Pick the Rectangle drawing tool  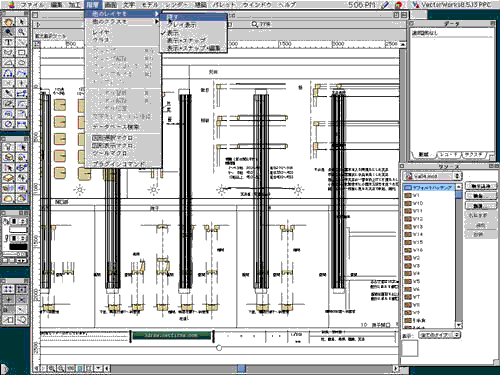[21, 53]
